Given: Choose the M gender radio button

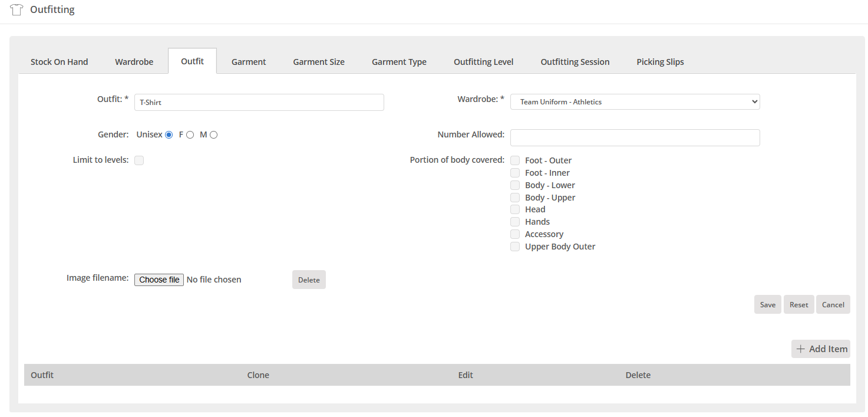Looking at the screenshot, I should click(x=213, y=135).
